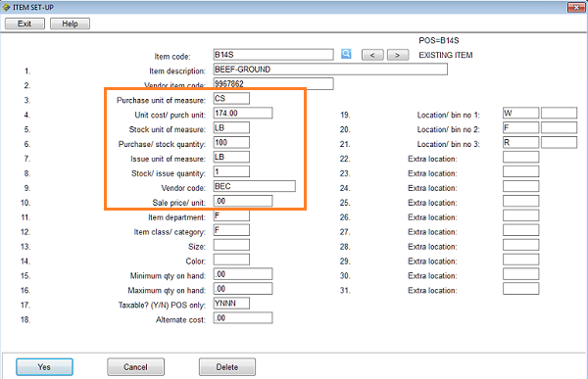Image resolution: width=588 pixels, height=379 pixels.
Task: Click the Item code field containing B14S
Action: click(x=273, y=55)
